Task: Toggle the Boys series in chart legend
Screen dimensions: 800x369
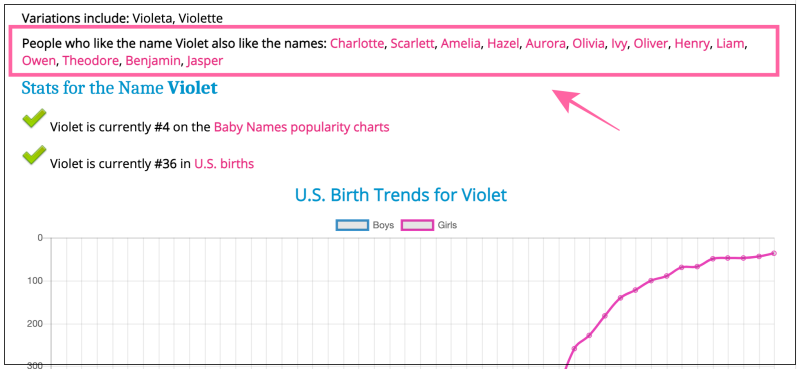Action: 364,225
